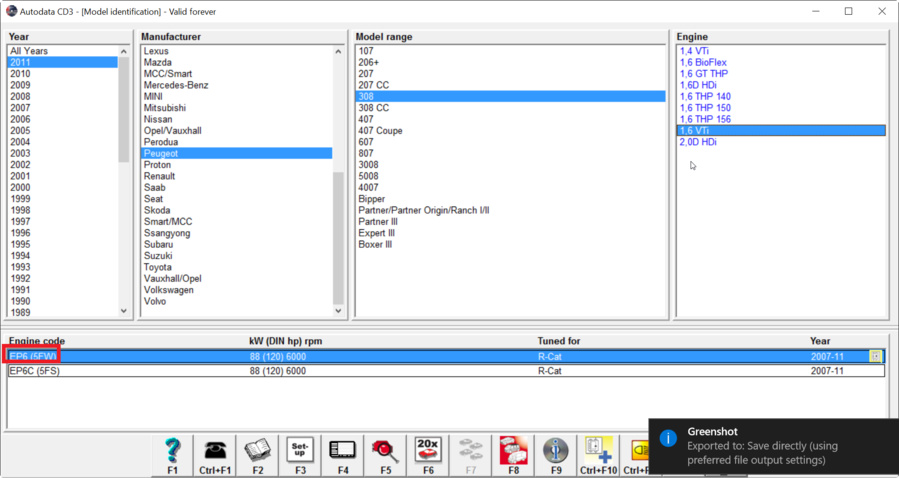Open the book icon labeled F2

pyautogui.click(x=257, y=456)
